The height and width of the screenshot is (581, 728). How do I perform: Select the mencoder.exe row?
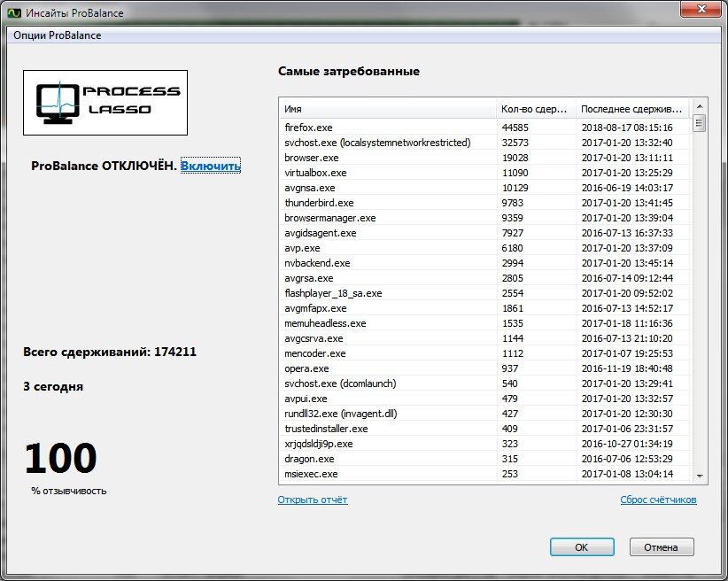(x=485, y=353)
